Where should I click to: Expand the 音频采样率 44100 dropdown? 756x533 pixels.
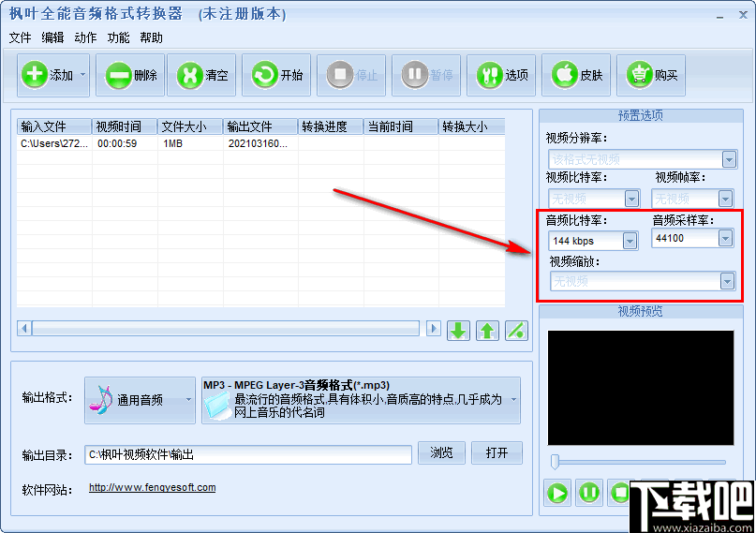[725, 238]
